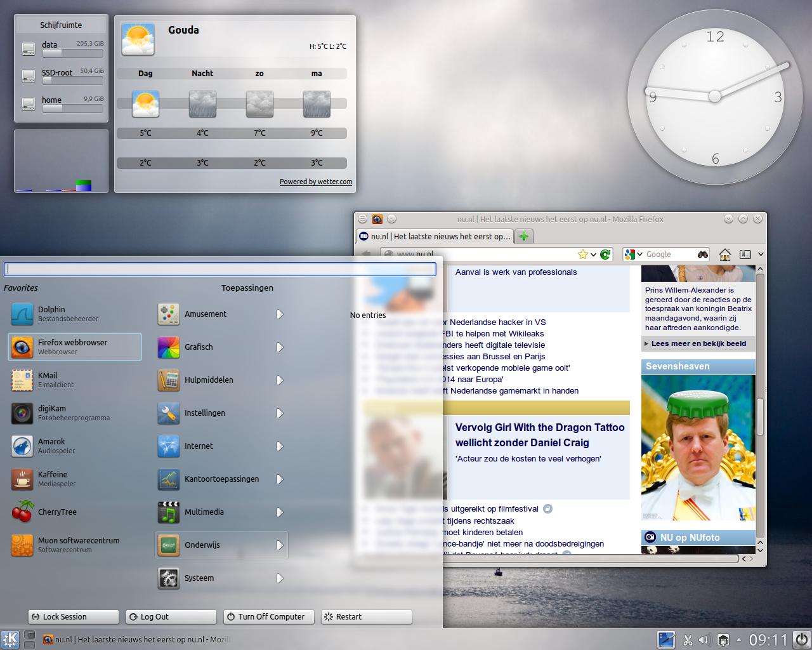812x650 pixels.
Task: Open the Kaffeine Mediaspeler
Action: [74, 479]
